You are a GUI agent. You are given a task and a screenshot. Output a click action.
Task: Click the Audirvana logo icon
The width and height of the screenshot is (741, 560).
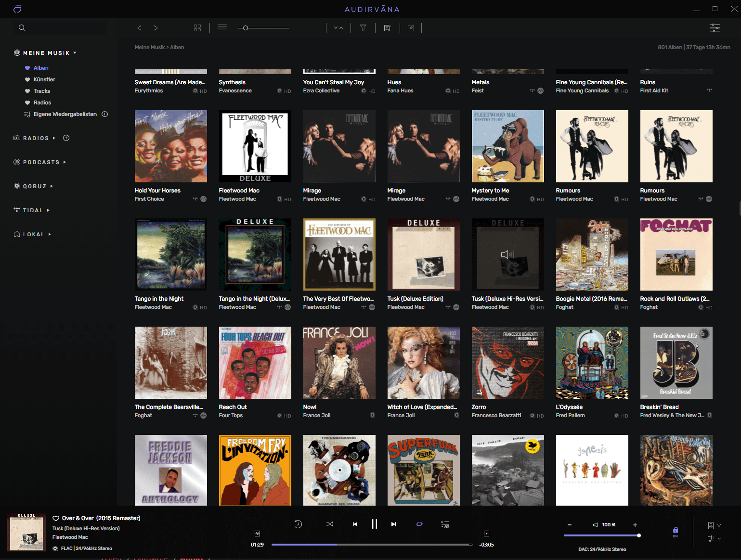pos(17,9)
